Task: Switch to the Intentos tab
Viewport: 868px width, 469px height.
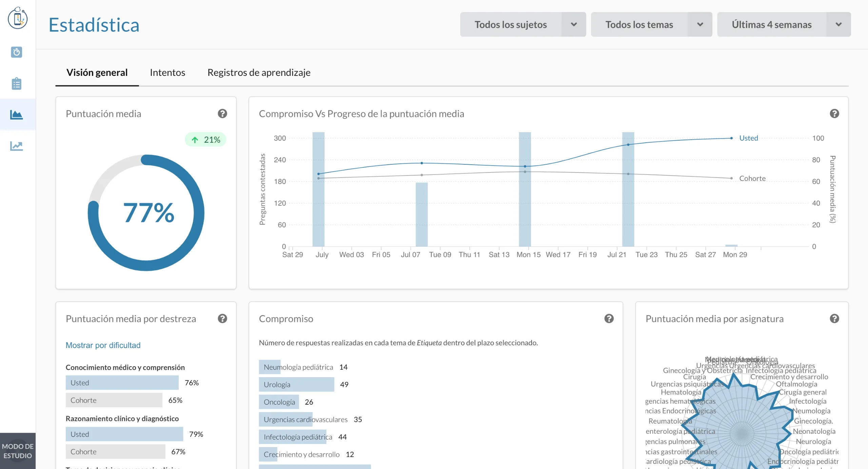Action: click(167, 73)
